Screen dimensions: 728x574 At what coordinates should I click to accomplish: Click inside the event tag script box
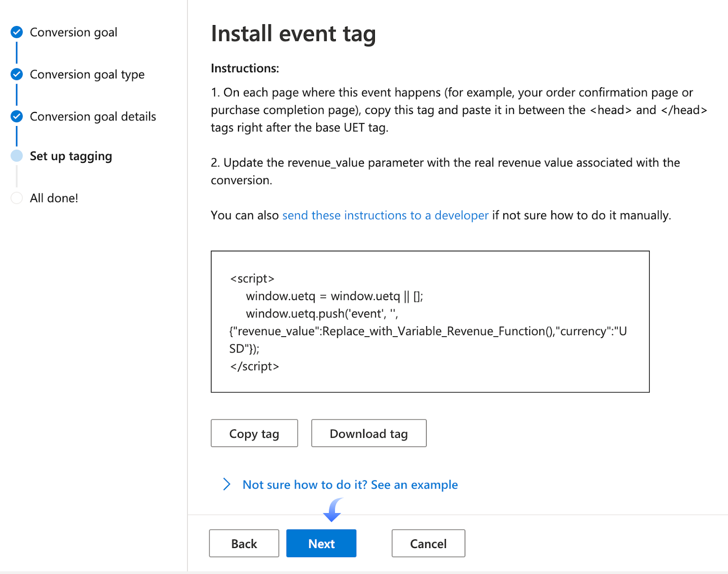430,322
